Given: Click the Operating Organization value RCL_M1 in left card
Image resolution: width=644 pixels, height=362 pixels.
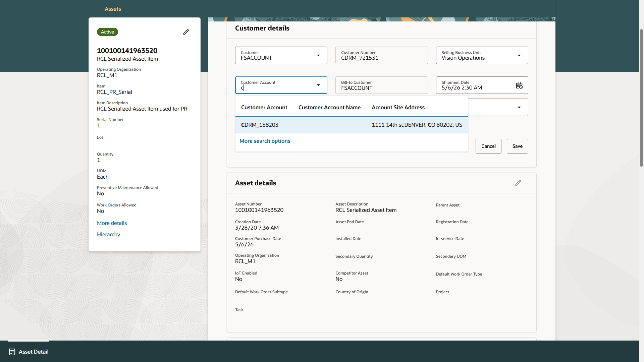Looking at the screenshot, I should 107,75.
